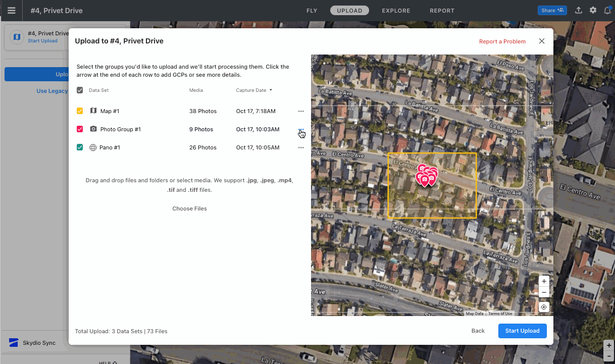615x364 pixels.
Task: Click the globe icon beside Pano #1
Action: (x=93, y=147)
